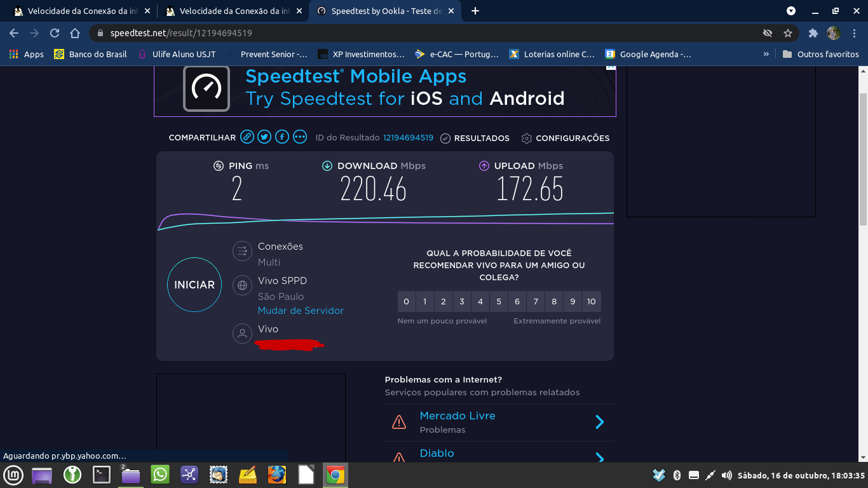Click the Conexões multi-connection icon
The width and height of the screenshot is (868, 488).
242,252
